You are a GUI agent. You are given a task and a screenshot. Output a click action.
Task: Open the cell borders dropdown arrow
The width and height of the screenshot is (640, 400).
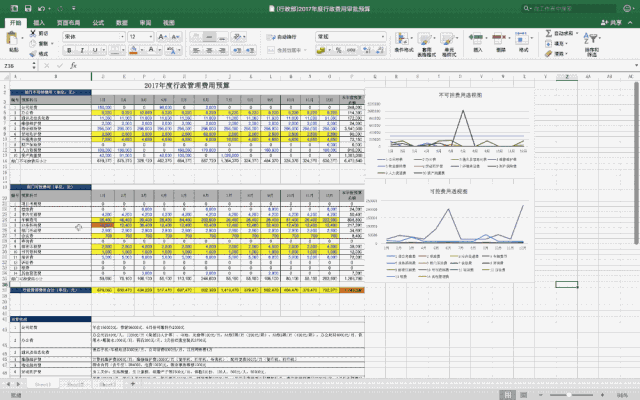pos(123,50)
